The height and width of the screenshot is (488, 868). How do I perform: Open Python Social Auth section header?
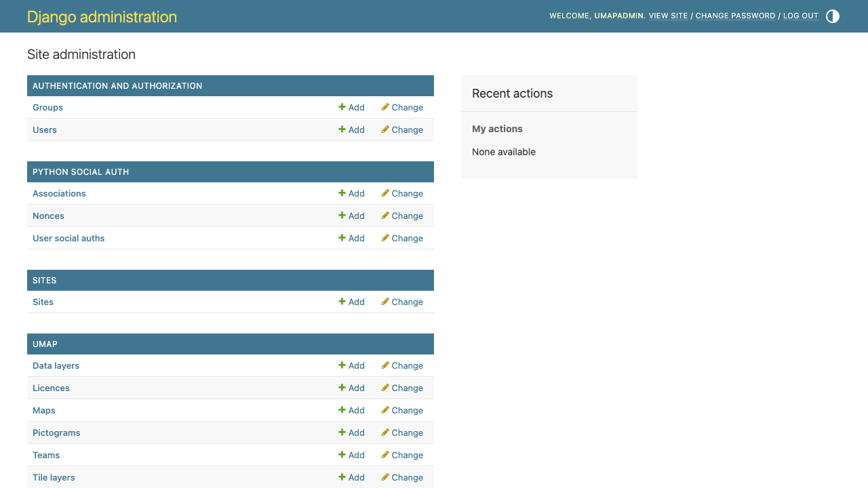click(81, 172)
